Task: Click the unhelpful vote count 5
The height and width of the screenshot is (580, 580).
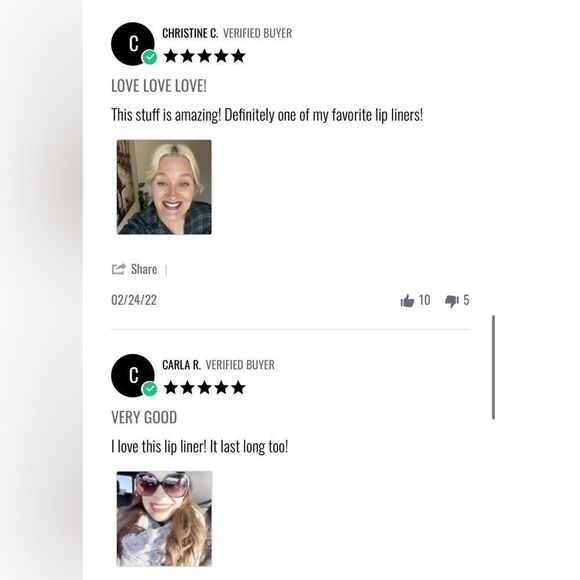Action: pyautogui.click(x=466, y=300)
